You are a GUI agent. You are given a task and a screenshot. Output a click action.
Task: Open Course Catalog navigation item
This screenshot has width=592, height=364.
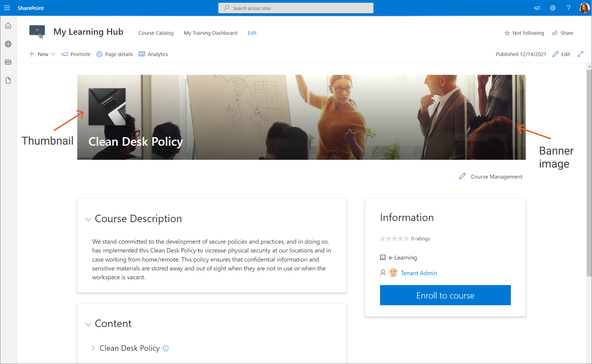(x=156, y=33)
